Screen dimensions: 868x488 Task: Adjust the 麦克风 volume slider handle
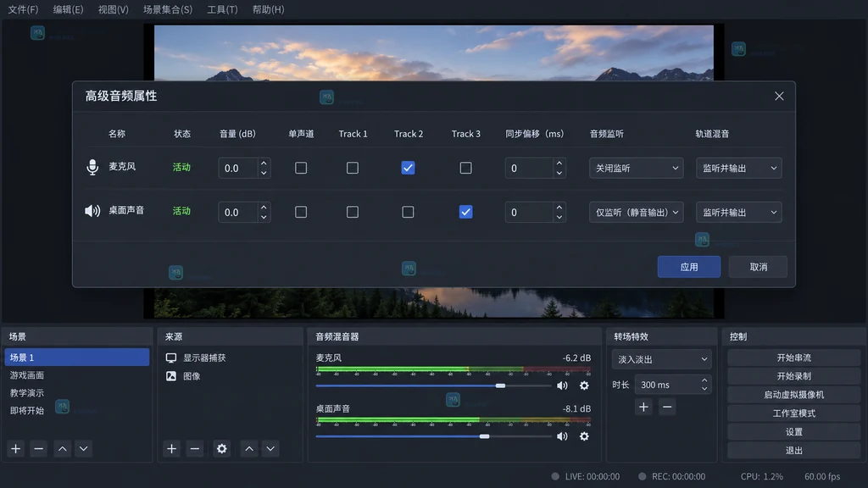tap(500, 385)
